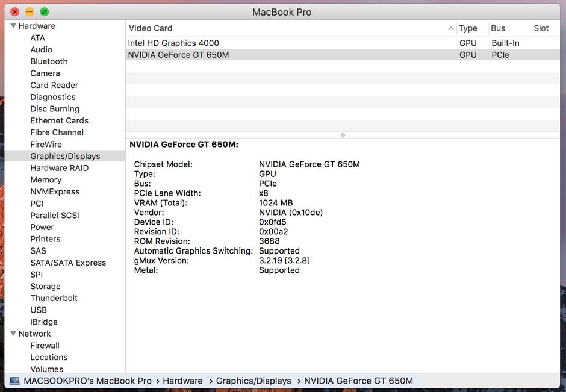
Task: Open the Bluetooth hardware category
Action: (x=49, y=61)
